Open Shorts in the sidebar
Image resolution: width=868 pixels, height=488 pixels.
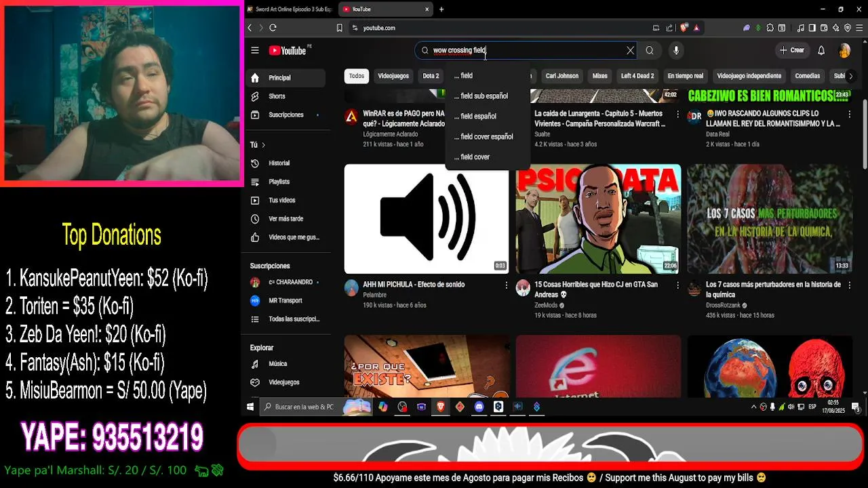point(285,96)
